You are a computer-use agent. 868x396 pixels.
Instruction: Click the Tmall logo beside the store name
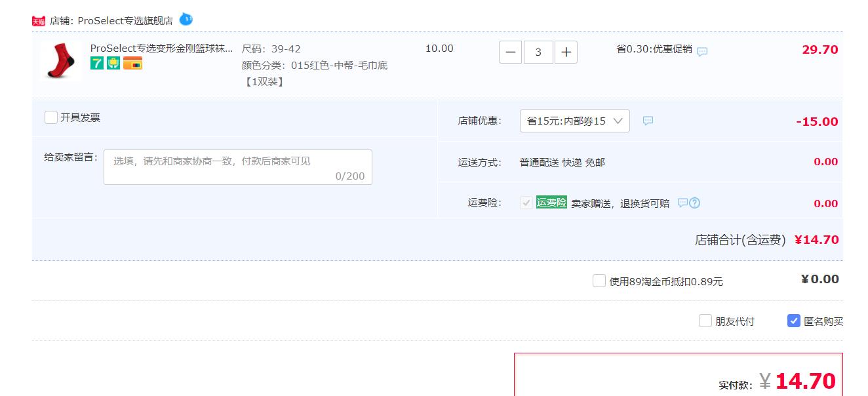click(39, 21)
